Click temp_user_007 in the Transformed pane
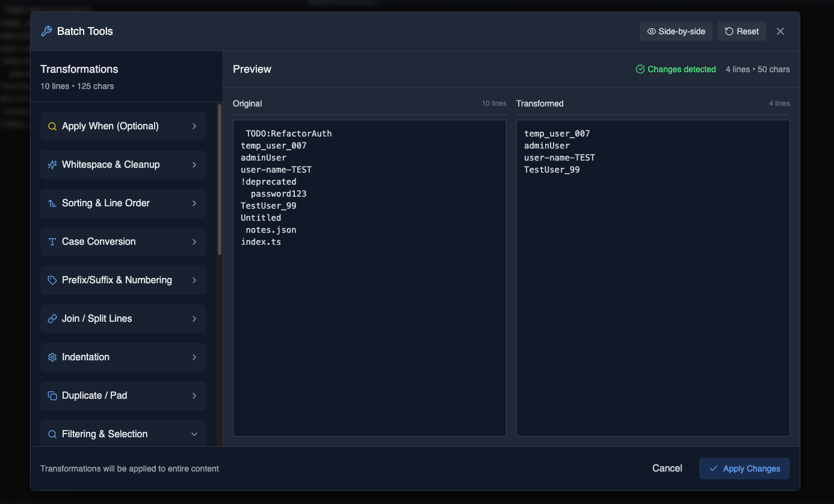 [557, 134]
